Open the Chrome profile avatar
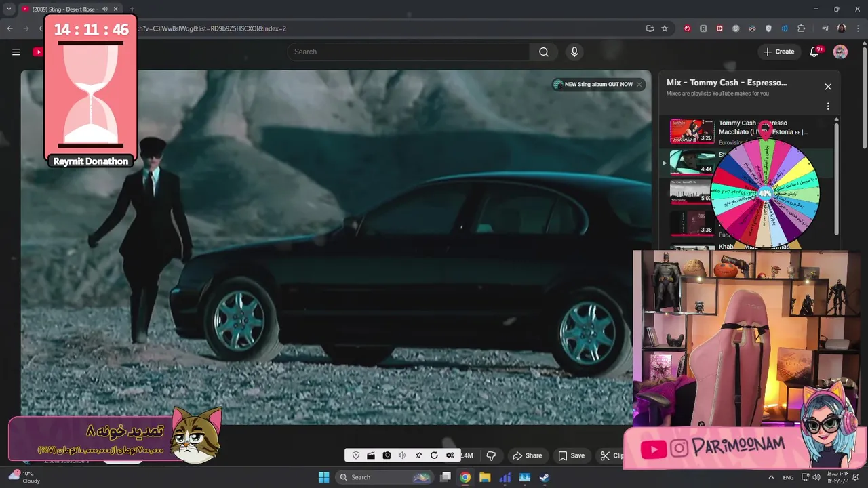Screen dimensions: 868x488 (x=842, y=28)
